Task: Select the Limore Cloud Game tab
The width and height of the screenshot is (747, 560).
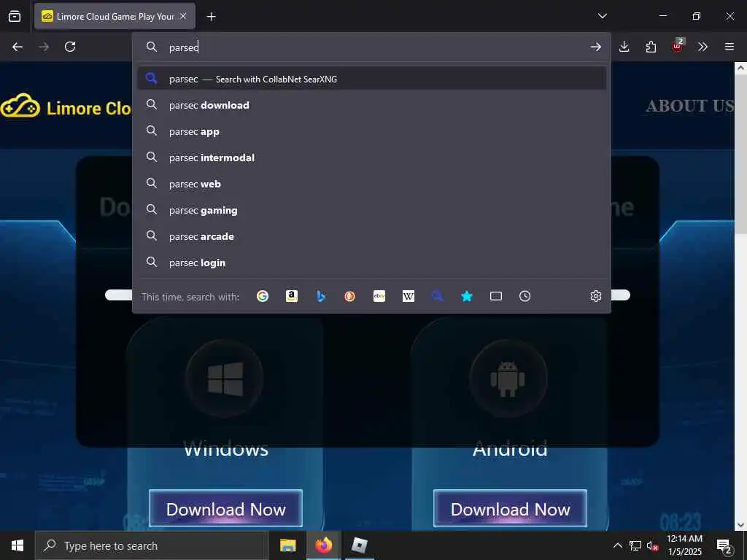Action: 115,17
